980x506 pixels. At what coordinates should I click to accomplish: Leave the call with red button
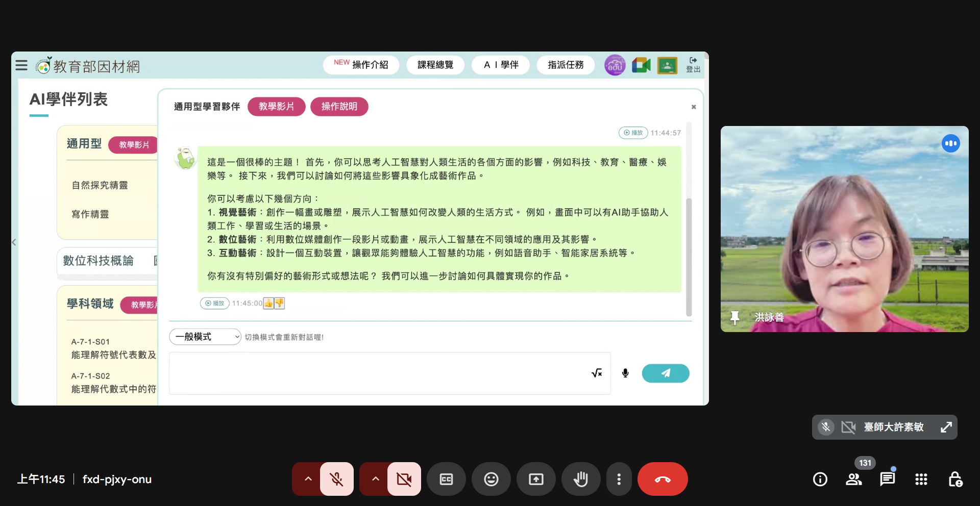tap(663, 479)
